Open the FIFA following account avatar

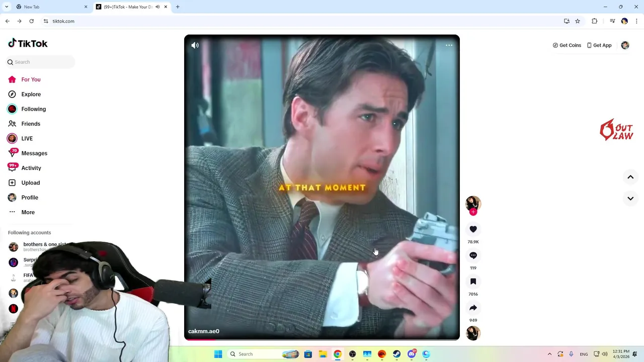tap(14, 278)
